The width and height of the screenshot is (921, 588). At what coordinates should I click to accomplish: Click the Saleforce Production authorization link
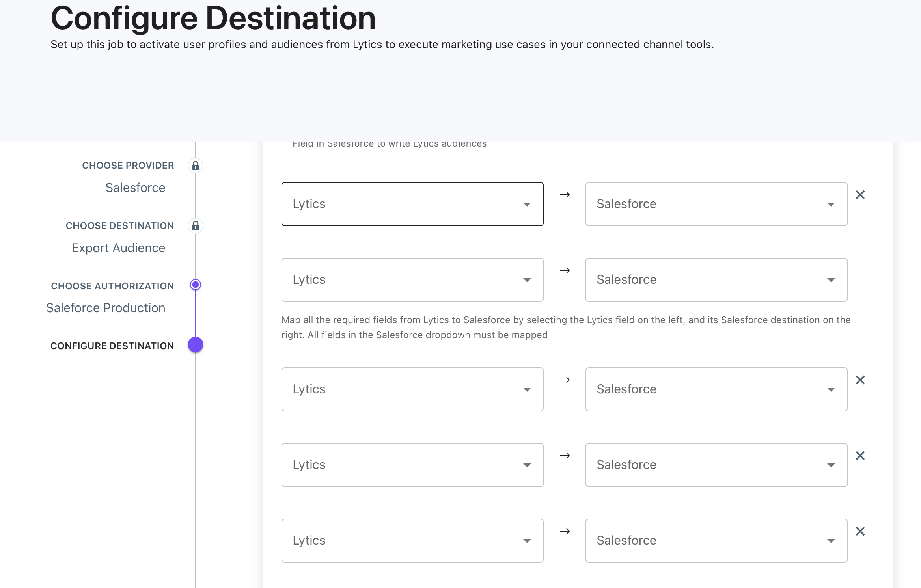(106, 308)
